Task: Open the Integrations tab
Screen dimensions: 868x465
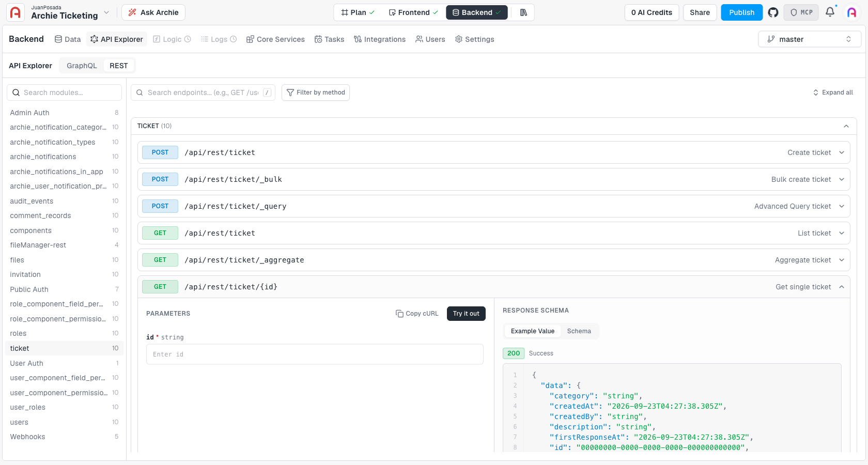Action: (x=380, y=39)
